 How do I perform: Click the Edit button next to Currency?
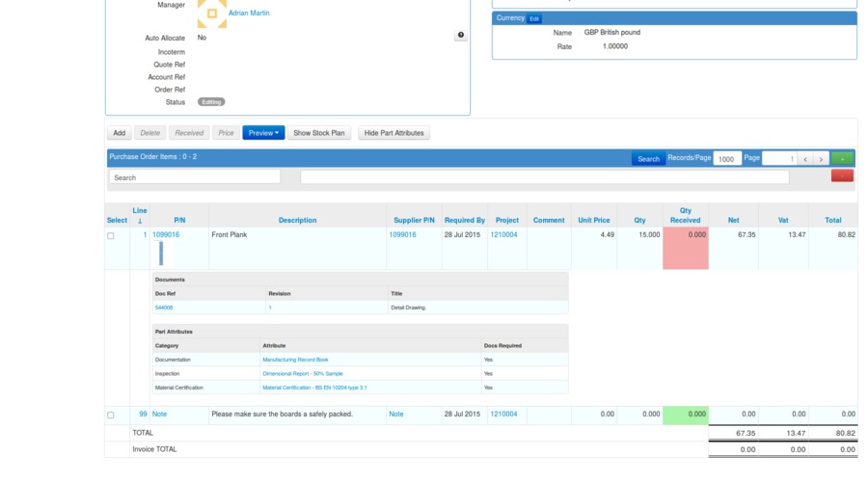(534, 18)
